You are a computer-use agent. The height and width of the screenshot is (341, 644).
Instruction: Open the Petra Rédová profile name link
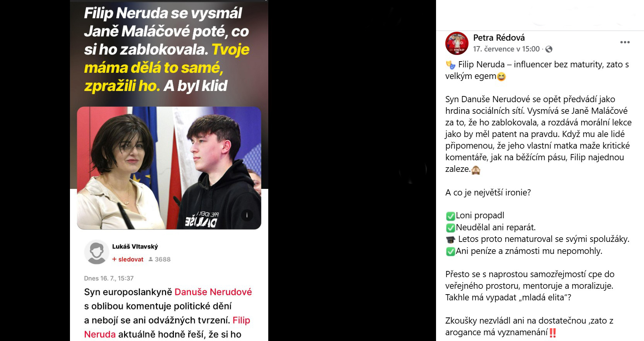click(x=499, y=38)
